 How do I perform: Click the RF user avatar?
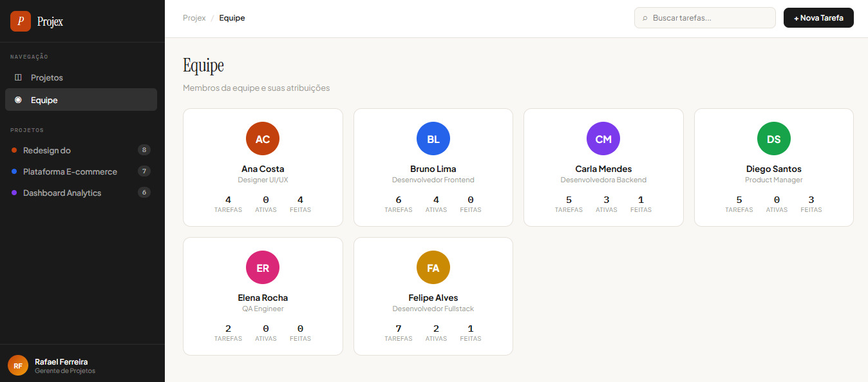point(18,365)
